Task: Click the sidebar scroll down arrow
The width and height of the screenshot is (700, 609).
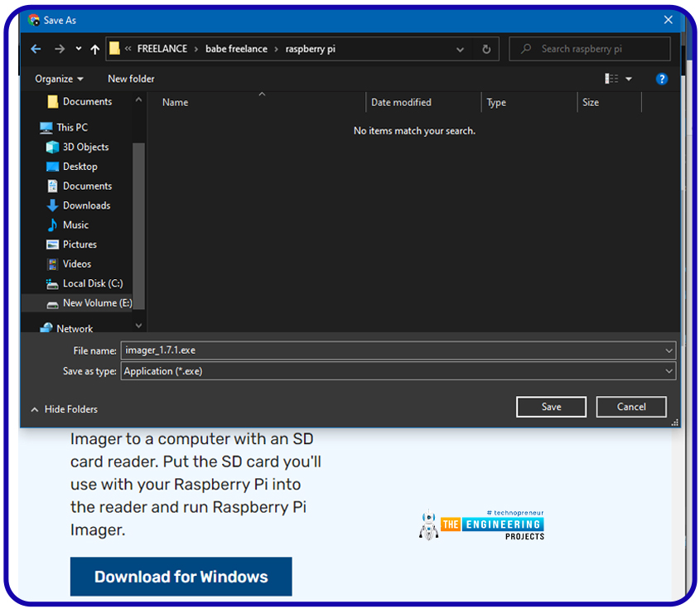Action: click(139, 326)
